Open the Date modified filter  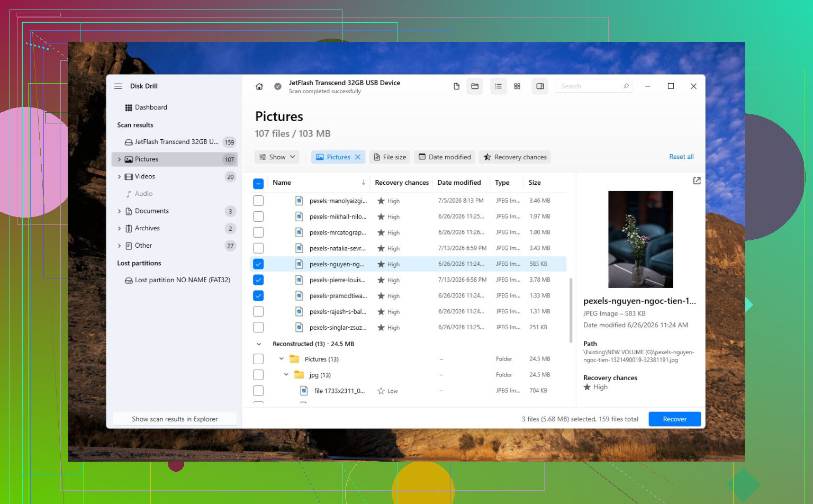445,157
